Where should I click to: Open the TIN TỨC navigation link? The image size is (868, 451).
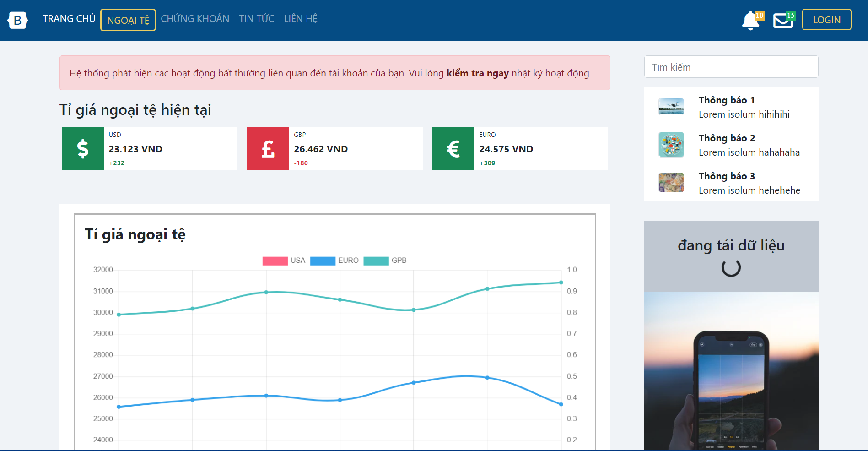click(257, 19)
